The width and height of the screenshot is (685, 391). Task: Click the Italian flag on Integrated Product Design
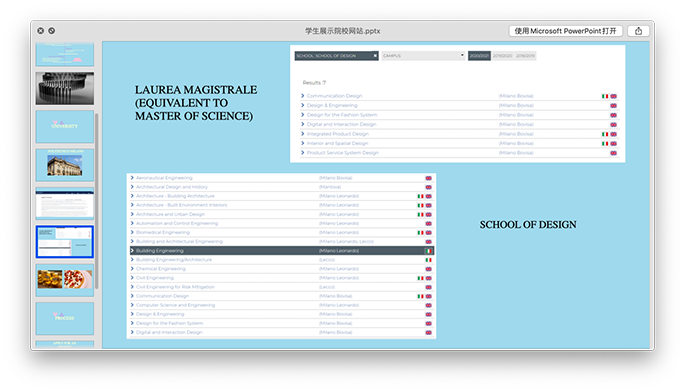click(x=605, y=134)
